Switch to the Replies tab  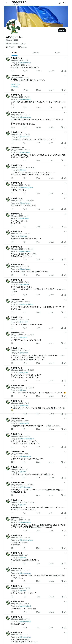click(36, 53)
